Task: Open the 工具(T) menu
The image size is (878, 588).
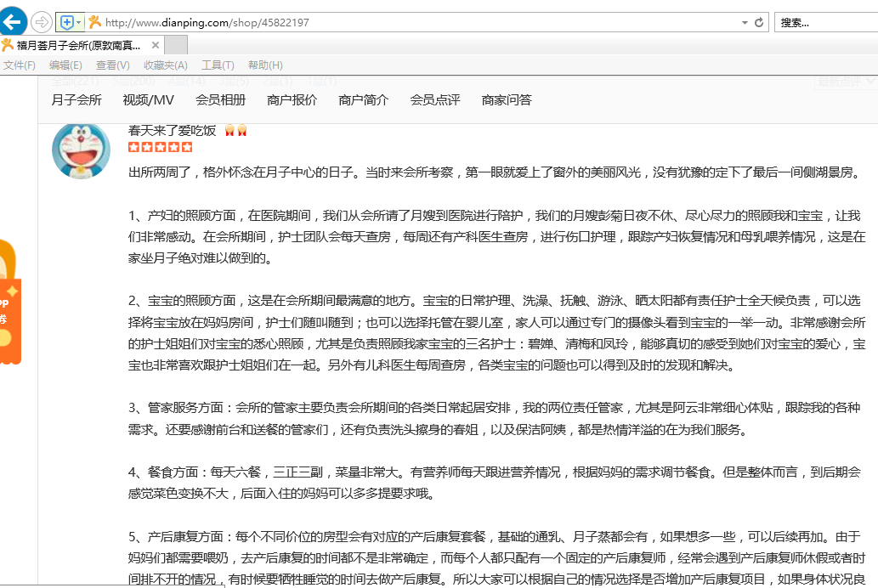Action: pos(218,65)
